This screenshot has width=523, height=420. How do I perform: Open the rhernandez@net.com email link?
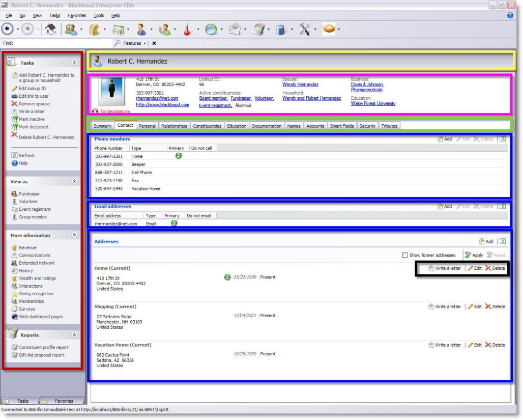pos(157,98)
